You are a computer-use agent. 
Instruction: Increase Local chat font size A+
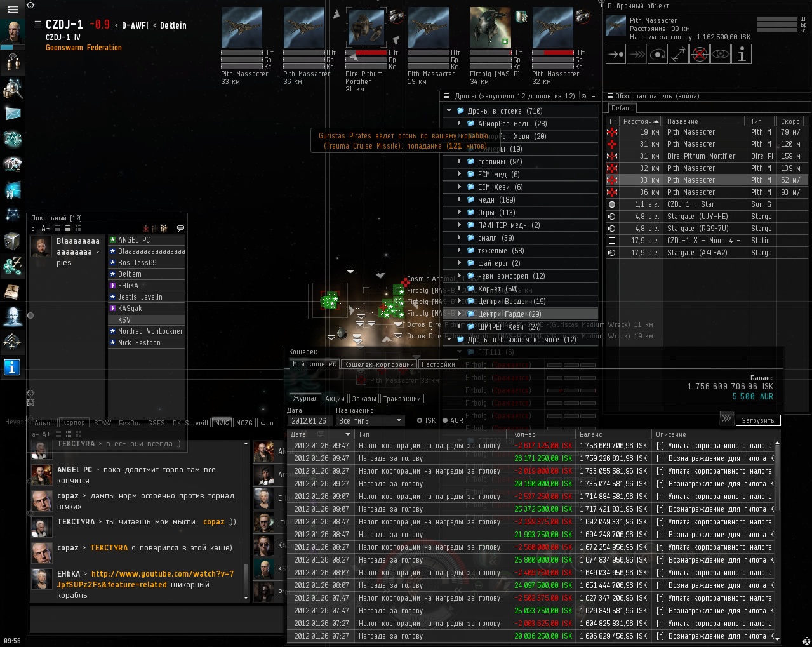46,229
